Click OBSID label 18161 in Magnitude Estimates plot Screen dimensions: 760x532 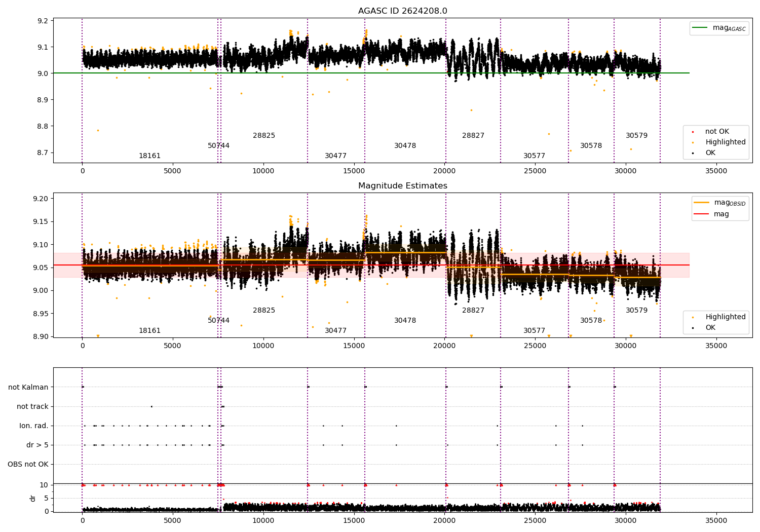150,330
